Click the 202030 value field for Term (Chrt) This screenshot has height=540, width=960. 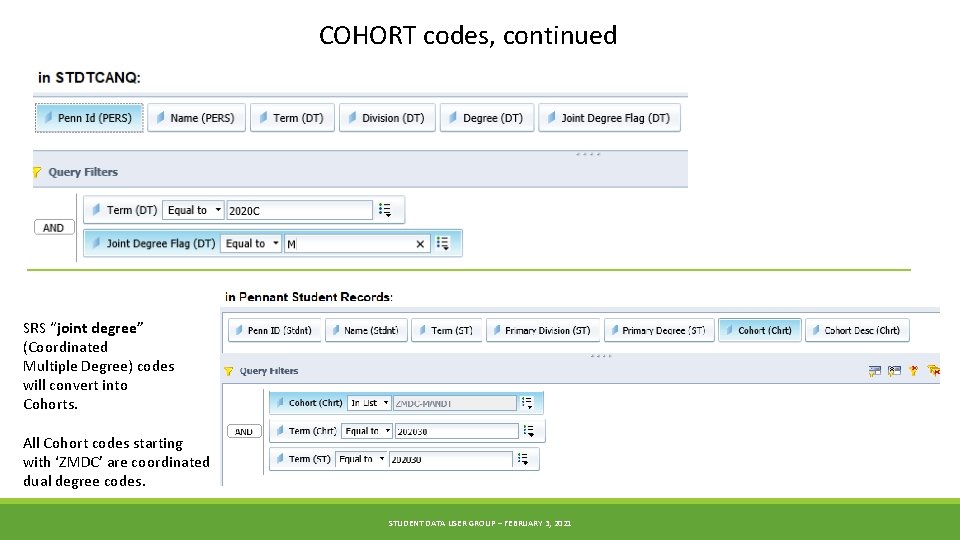coord(457,431)
